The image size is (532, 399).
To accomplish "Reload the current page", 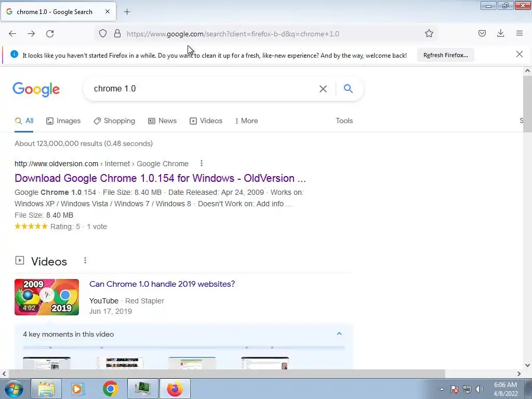I will (x=50, y=34).
